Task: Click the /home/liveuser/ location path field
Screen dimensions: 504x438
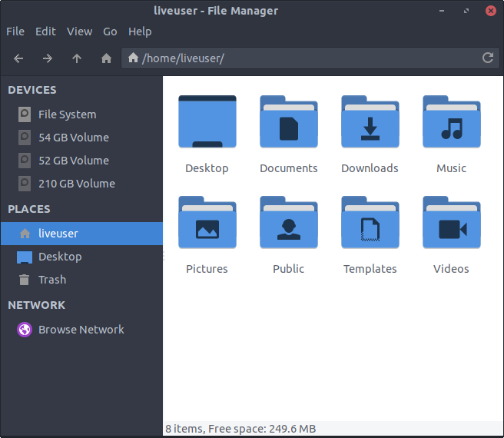Action: (307, 58)
